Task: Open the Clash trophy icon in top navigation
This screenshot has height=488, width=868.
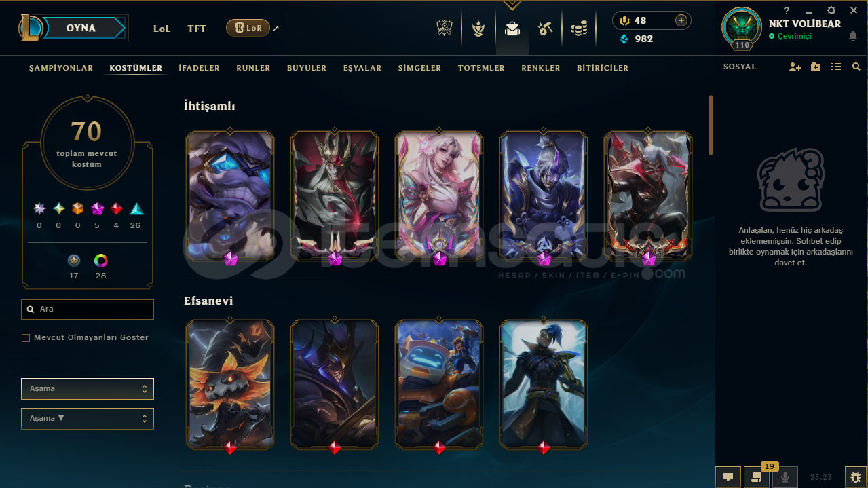Action: click(x=445, y=29)
